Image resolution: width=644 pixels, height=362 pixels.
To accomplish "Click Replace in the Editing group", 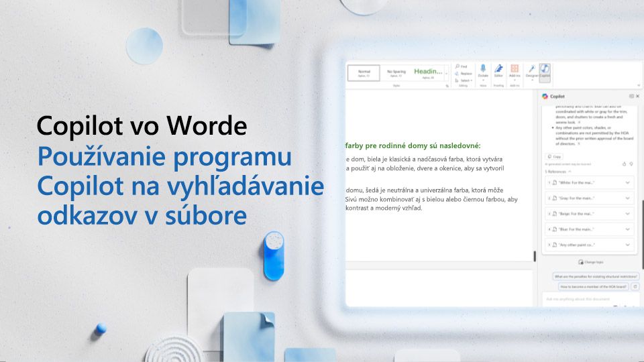I will click(x=464, y=74).
